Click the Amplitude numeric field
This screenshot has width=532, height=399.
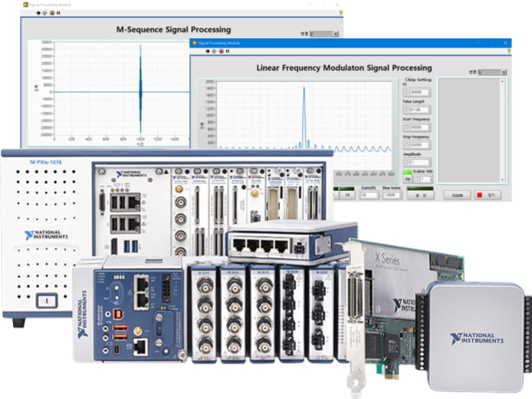tap(419, 163)
